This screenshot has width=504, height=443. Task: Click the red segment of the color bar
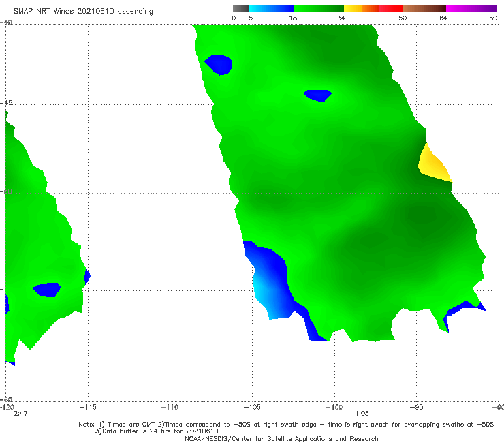[x=391, y=8]
